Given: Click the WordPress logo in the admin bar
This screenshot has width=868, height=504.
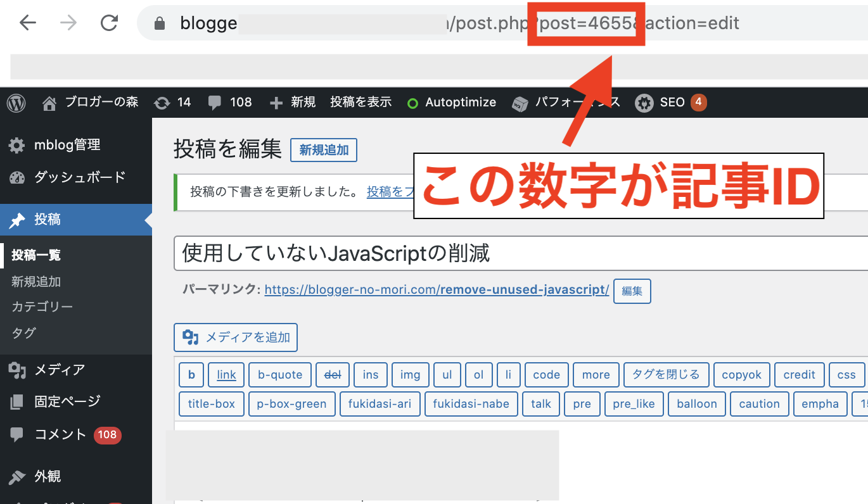Looking at the screenshot, I should pyautogui.click(x=16, y=102).
